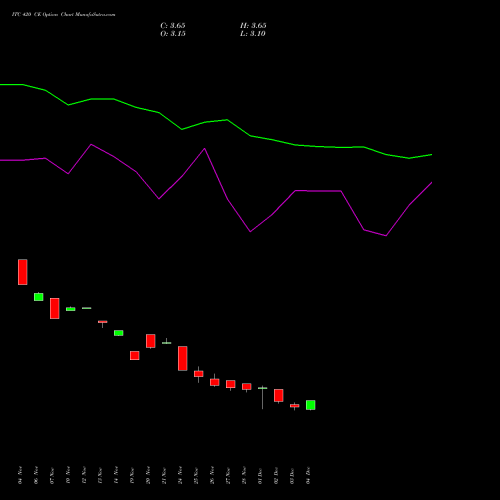Screen dimensions: 500x500
Task: Click the 01 Dec date axis label
Action: 260,475
